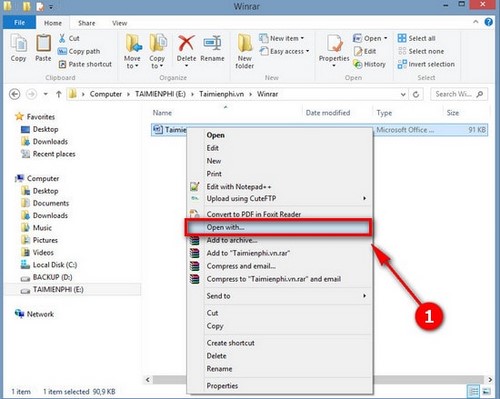The width and height of the screenshot is (500, 399).
Task: Click the Properties icon in ribbon
Action: pyautogui.click(x=334, y=43)
